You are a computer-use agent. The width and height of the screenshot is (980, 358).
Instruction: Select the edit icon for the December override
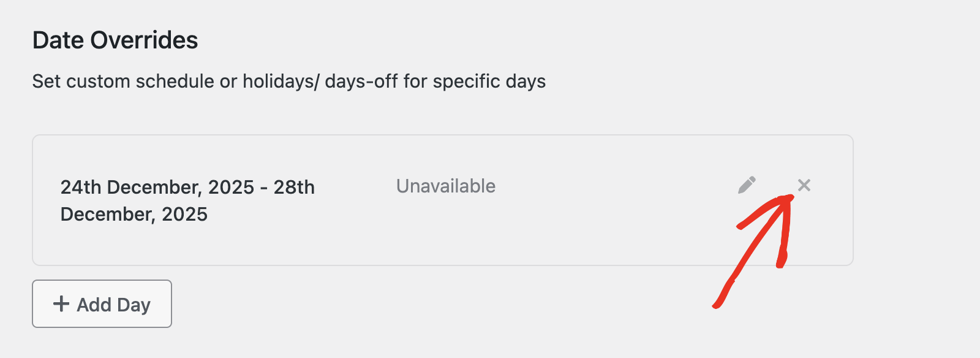click(747, 185)
